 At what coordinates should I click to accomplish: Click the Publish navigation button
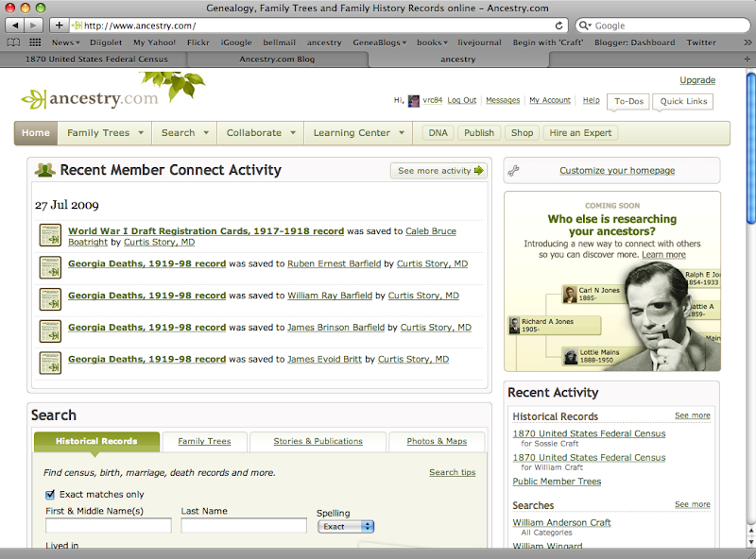point(479,133)
